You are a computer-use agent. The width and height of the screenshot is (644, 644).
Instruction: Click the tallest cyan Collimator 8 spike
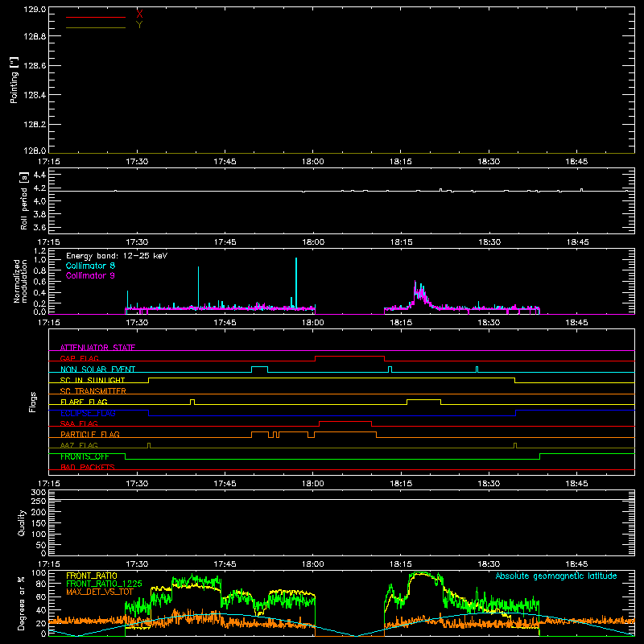(296, 283)
